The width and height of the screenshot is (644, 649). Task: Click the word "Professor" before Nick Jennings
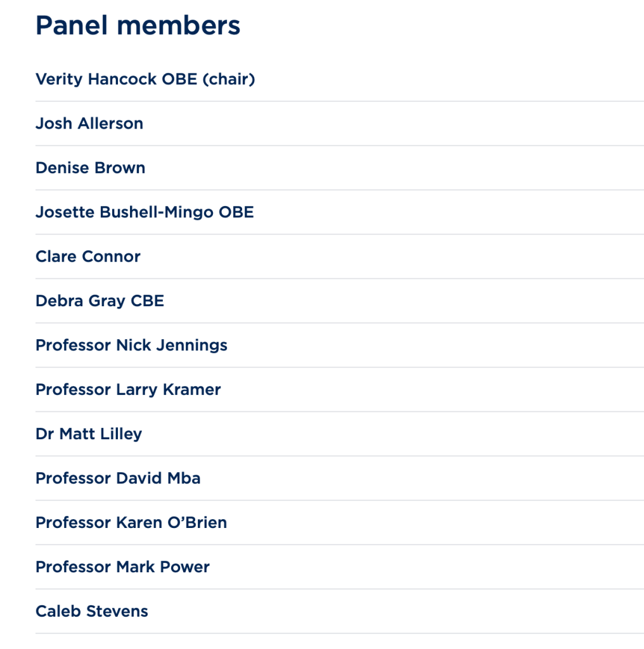click(x=73, y=345)
